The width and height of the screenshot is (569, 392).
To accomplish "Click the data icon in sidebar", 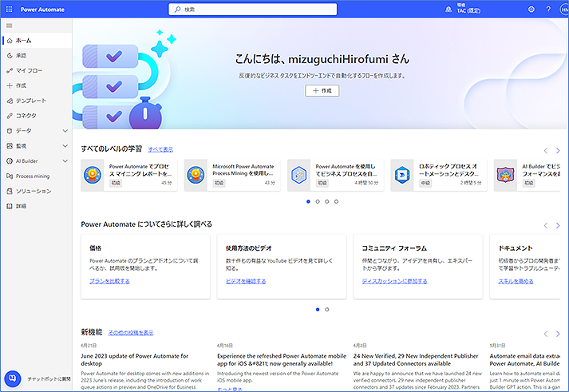I will 10,131.
